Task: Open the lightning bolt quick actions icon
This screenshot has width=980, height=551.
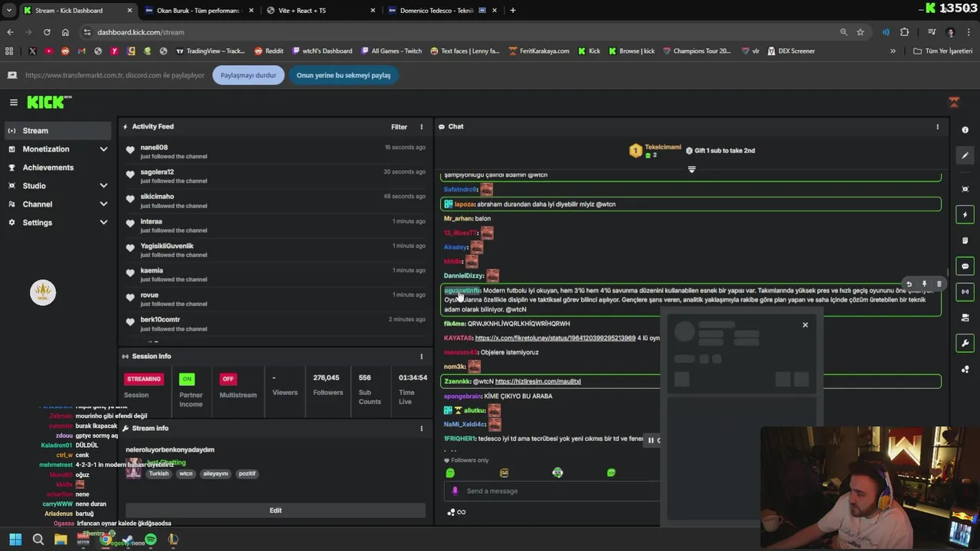Action: [965, 215]
